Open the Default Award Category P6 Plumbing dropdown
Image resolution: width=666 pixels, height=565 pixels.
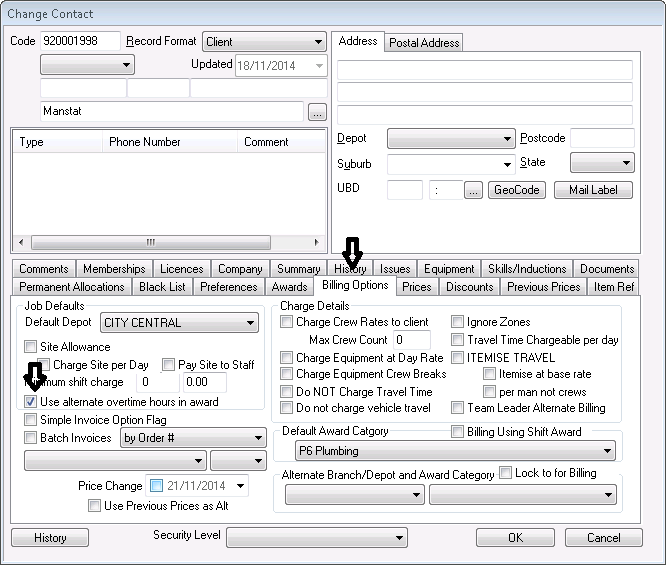point(606,452)
